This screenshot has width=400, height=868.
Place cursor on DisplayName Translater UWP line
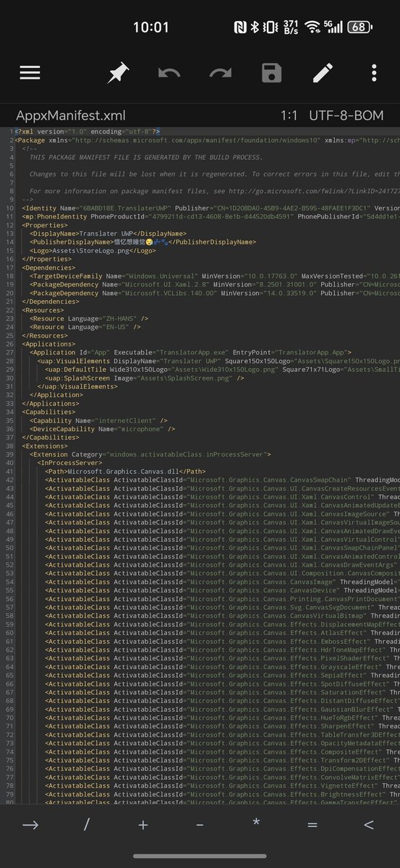108,234
